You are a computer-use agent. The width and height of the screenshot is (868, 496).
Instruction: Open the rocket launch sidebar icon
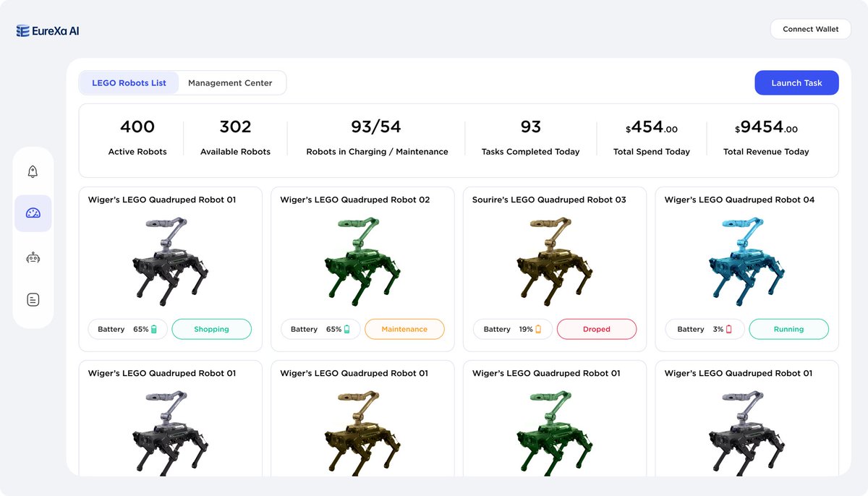(x=33, y=171)
